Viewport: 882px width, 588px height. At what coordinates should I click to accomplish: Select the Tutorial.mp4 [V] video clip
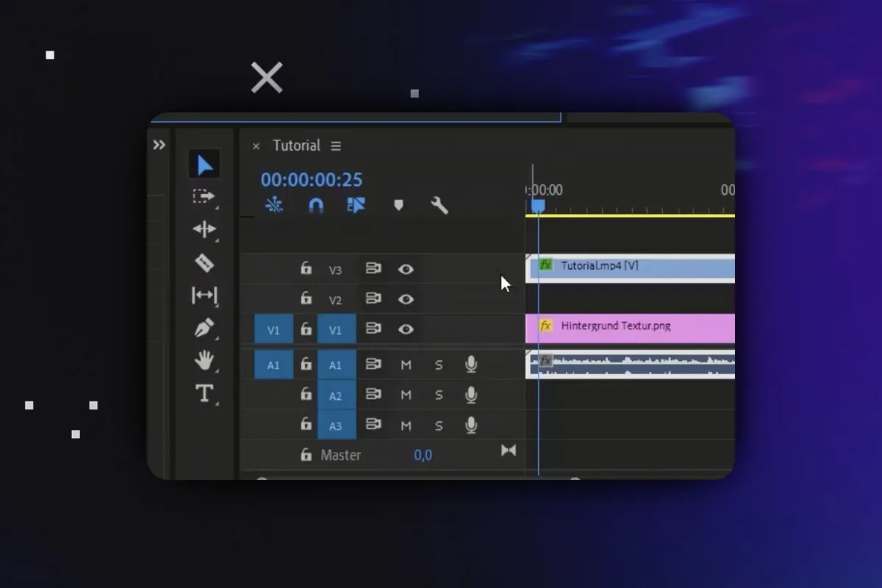click(631, 268)
